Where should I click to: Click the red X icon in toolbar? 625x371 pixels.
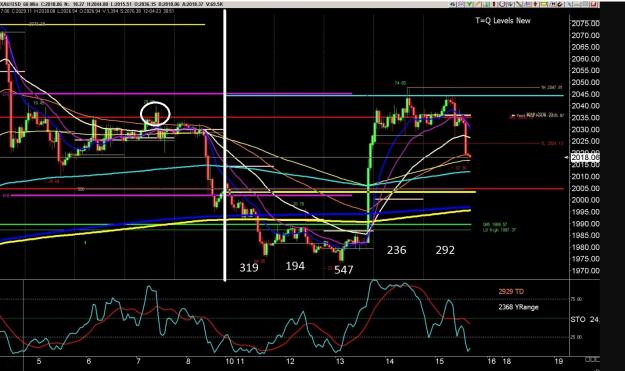(593, 4)
